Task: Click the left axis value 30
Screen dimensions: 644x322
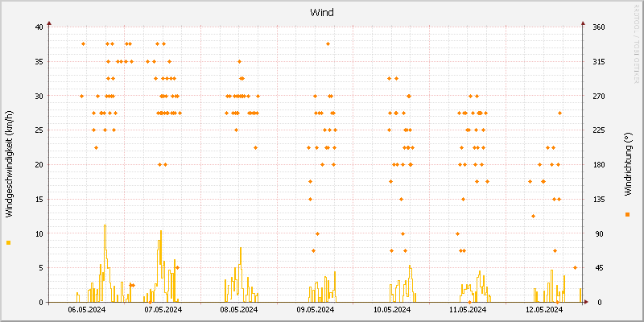Action: 39,96
